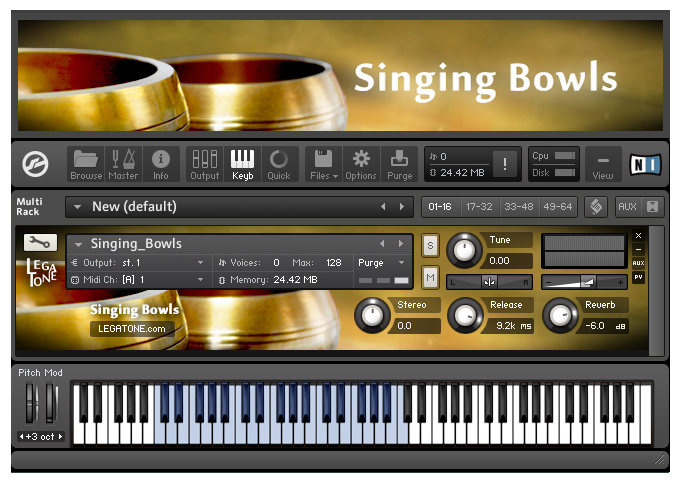Viewport: 680px width, 480px height.
Task: Open the Master metronome panel
Action: pos(123,164)
